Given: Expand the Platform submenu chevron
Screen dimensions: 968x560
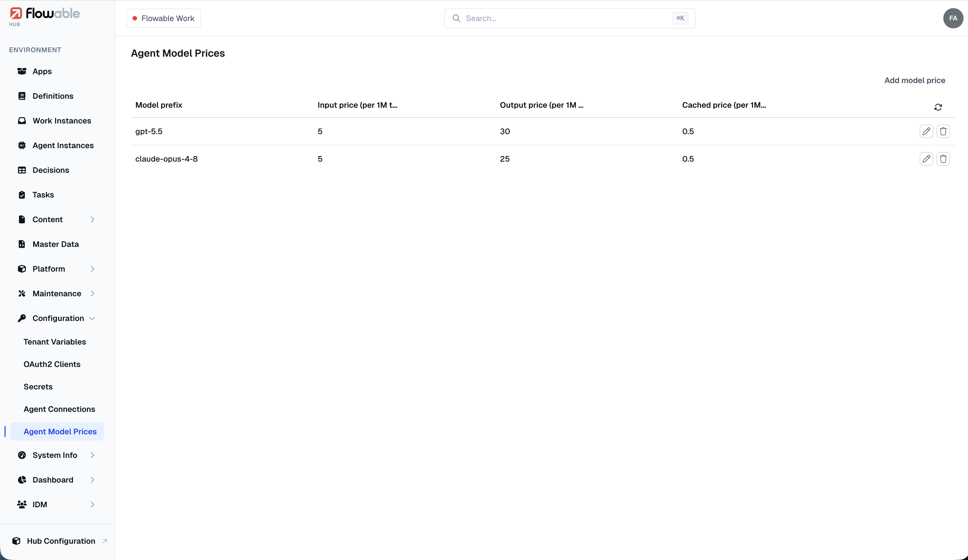Looking at the screenshot, I should tap(92, 269).
